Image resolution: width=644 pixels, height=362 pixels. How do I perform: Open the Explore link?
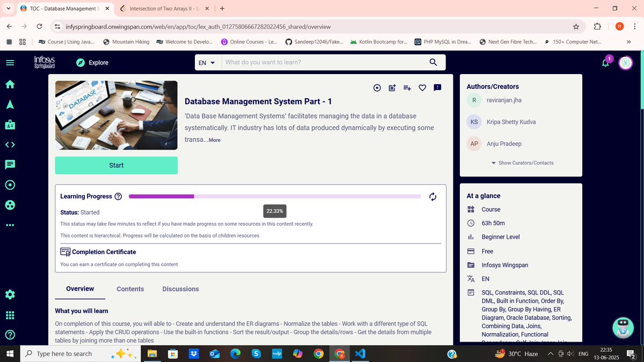point(92,63)
